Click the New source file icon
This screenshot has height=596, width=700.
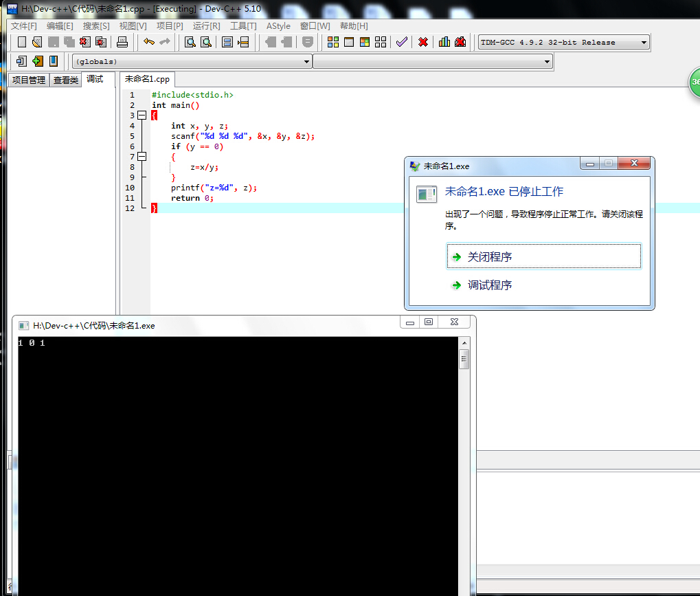tap(21, 43)
